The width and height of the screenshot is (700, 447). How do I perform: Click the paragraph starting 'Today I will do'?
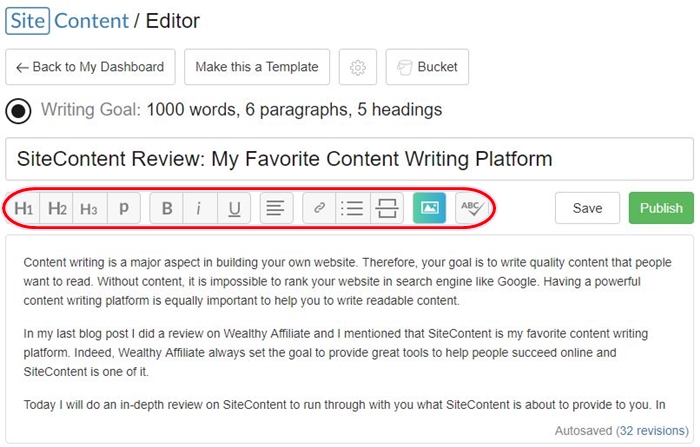click(x=344, y=405)
